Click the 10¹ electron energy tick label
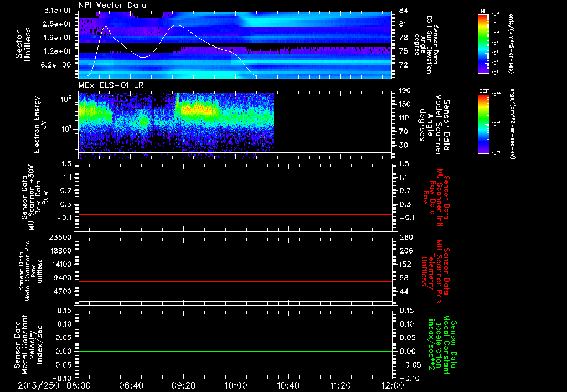567x392 pixels. (66, 129)
